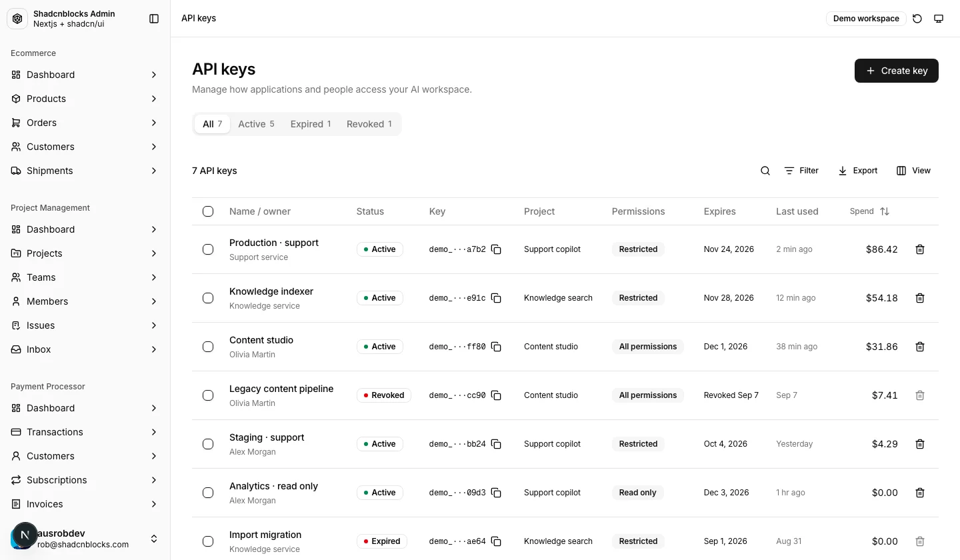960x560 pixels.
Task: Check the Staging · support row checkbox
Action: 208,444
